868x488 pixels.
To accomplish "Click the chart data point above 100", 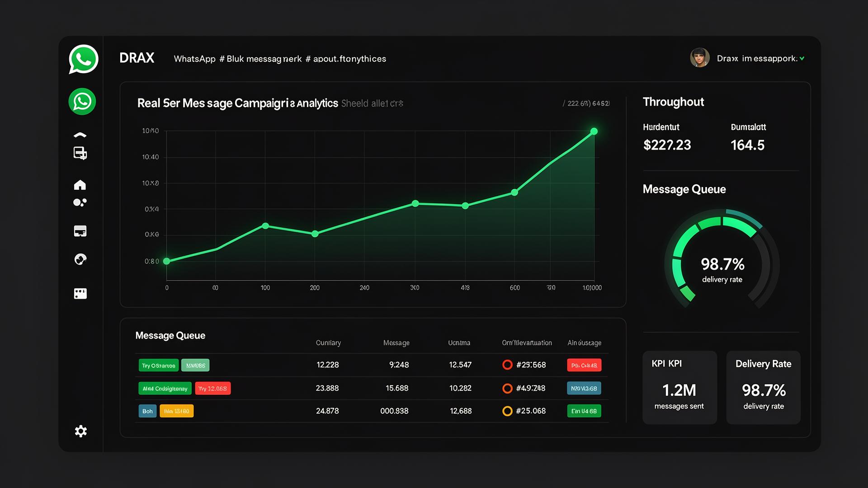I will [x=265, y=226].
